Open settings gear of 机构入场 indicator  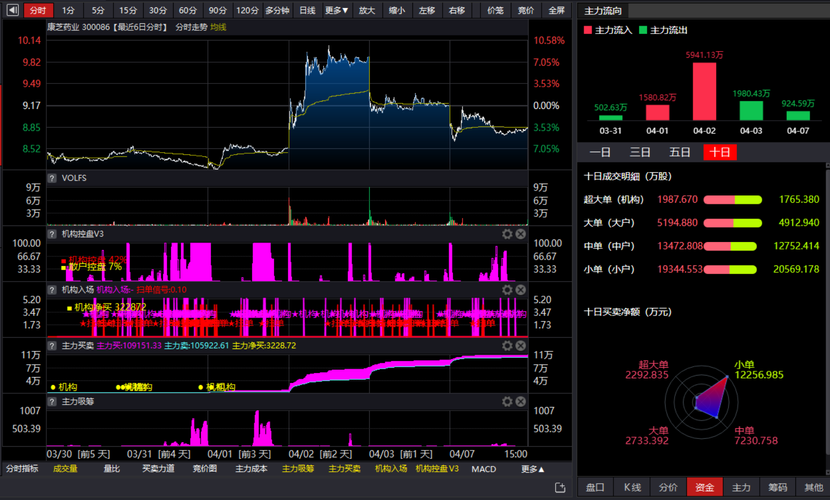point(507,289)
